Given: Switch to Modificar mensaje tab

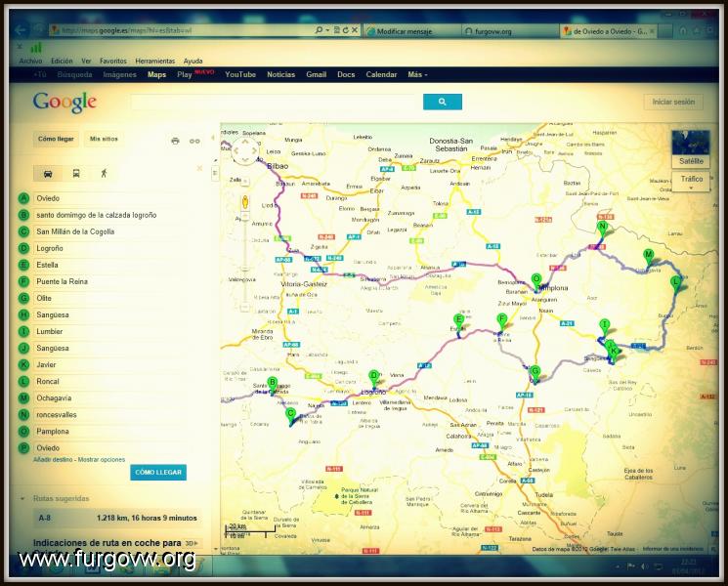Looking at the screenshot, I should [x=411, y=31].
